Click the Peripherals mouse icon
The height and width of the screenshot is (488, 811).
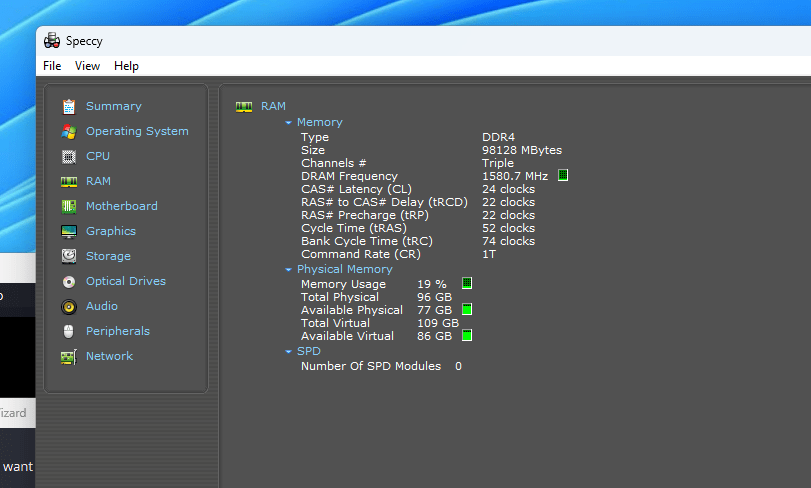click(x=68, y=331)
